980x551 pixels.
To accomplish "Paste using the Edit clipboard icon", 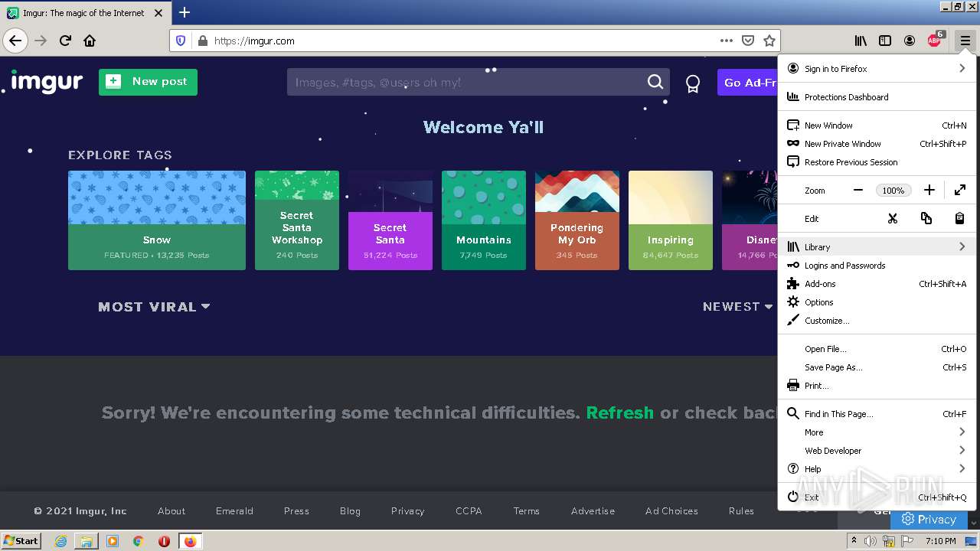I will click(x=959, y=218).
